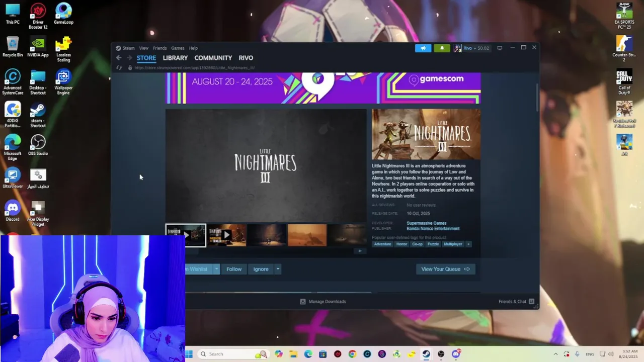Select the Multiplayer tag
Image resolution: width=644 pixels, height=362 pixels.
(453, 244)
